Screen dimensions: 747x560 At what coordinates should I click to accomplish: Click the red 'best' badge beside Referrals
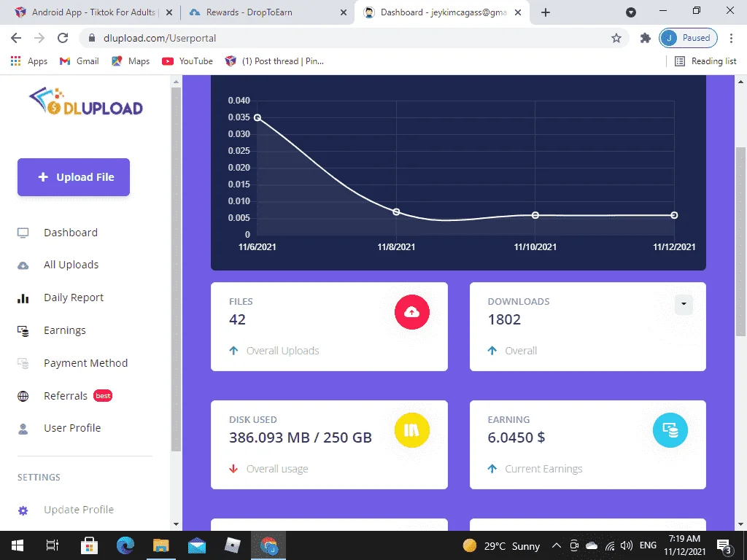click(x=103, y=396)
